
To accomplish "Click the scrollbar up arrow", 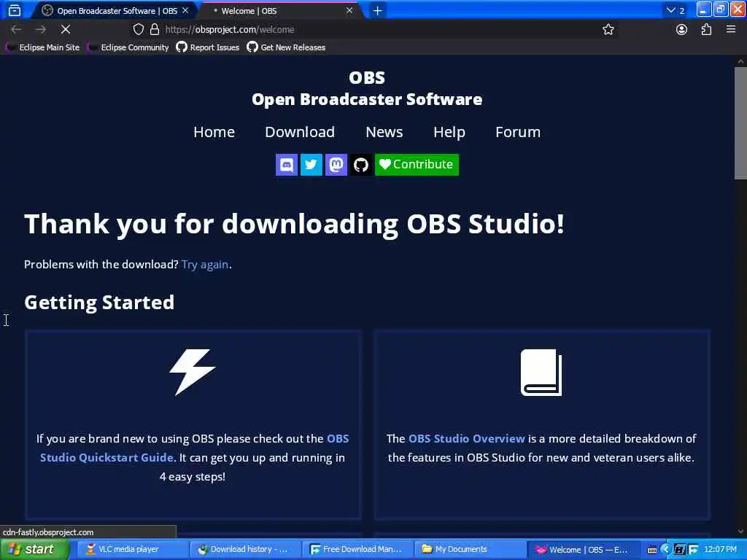I will pos(740,61).
